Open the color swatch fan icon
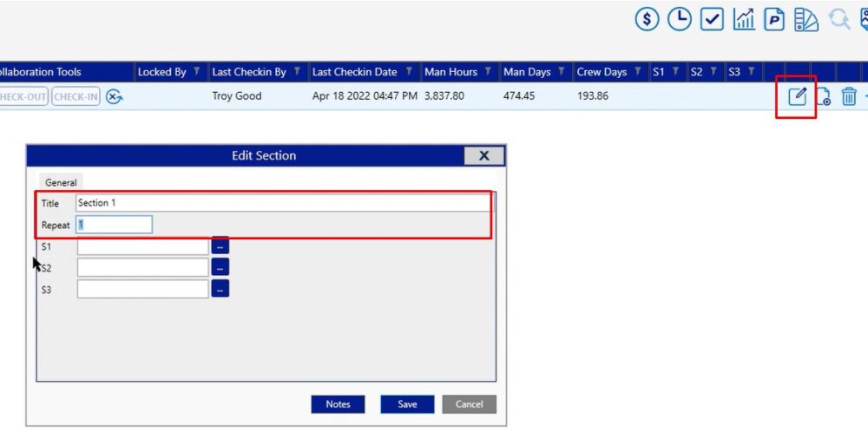Image resolution: width=868 pixels, height=445 pixels. 806,20
